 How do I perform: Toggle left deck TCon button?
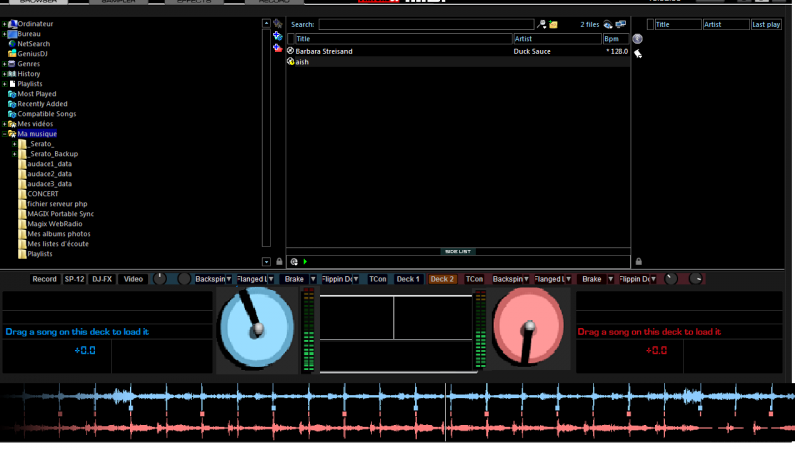pyautogui.click(x=377, y=279)
